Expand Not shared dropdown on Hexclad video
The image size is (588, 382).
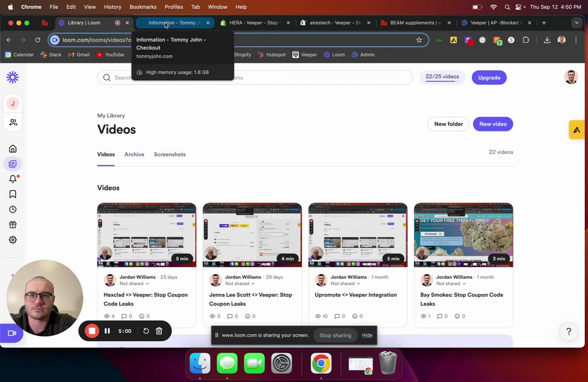134,284
